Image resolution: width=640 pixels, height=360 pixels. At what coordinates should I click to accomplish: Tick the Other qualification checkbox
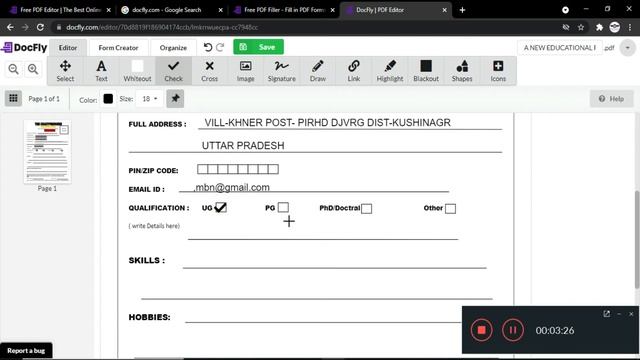click(450, 209)
